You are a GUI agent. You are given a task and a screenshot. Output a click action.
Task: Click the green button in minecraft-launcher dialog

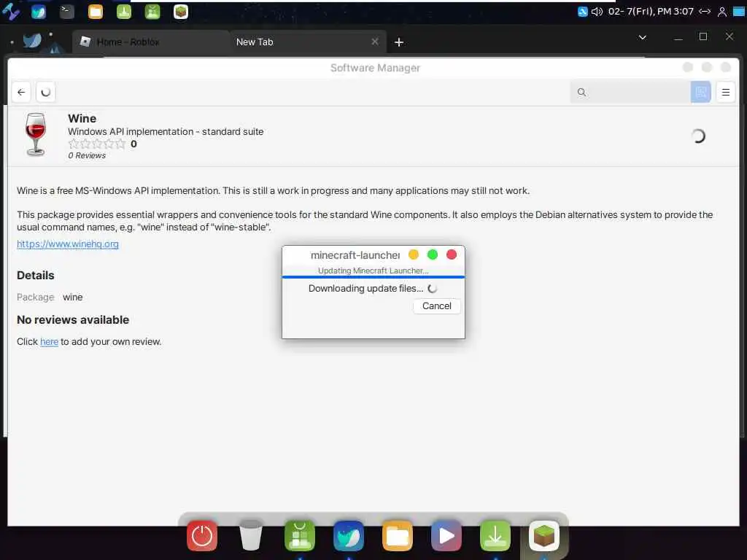point(433,254)
